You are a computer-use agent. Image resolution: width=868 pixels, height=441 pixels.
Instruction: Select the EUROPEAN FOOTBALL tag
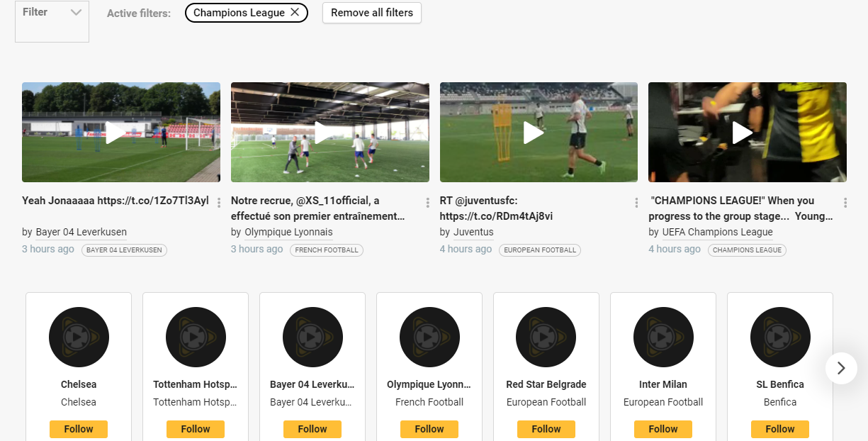[x=540, y=250]
